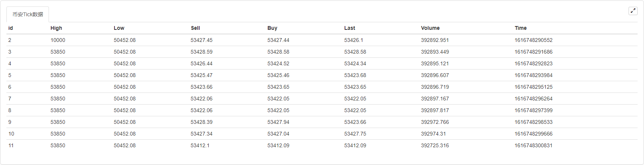The height and width of the screenshot is (165, 644).
Task: Click the Low column header
Action: pos(119,28)
